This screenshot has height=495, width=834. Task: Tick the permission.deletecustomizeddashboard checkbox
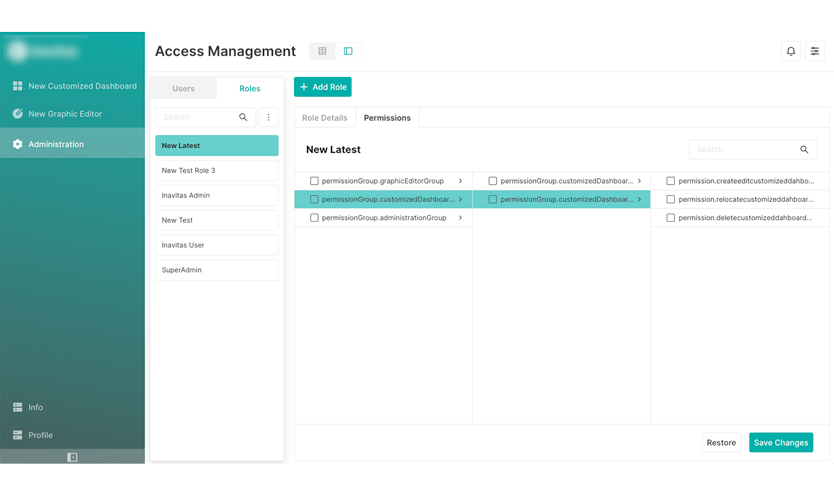click(671, 218)
